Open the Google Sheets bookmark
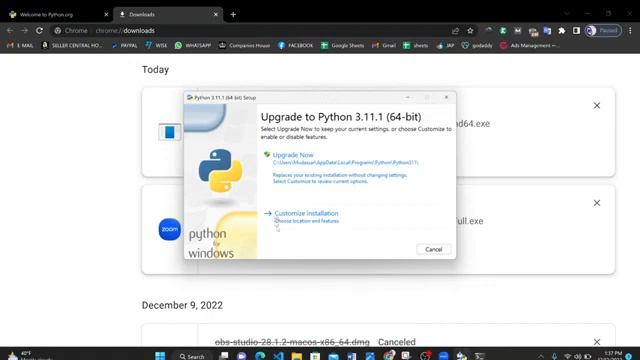 [x=342, y=45]
